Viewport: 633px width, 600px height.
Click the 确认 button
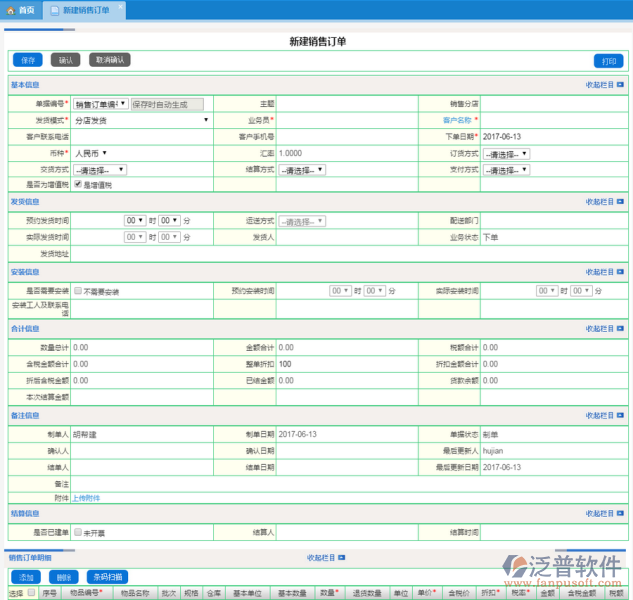[x=65, y=60]
